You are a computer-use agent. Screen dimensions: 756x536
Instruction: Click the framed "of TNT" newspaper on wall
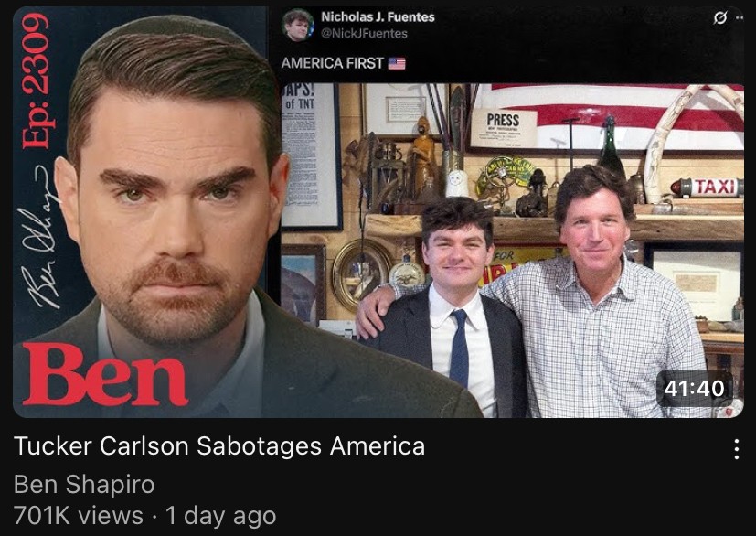(x=311, y=156)
